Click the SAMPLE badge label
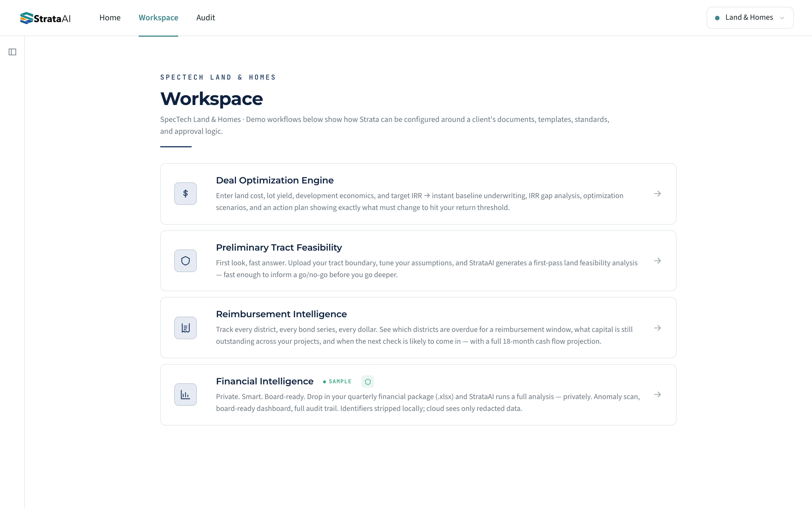The height and width of the screenshot is (508, 812). click(337, 381)
